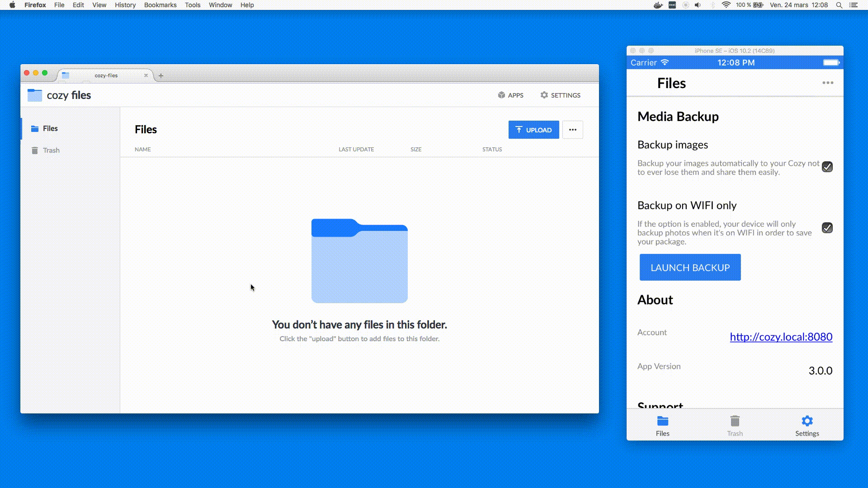Image resolution: width=868 pixels, height=488 pixels.
Task: Click the macOS Spotlight search icon
Action: point(839,5)
